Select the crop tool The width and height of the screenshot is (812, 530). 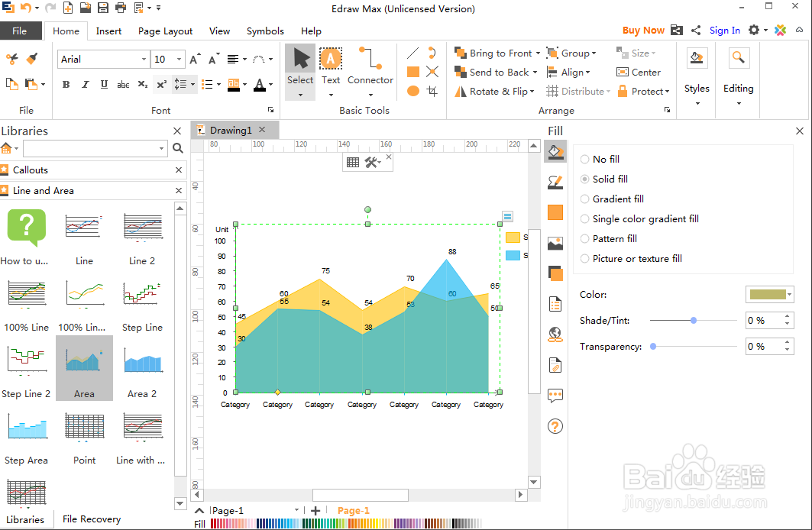point(432,91)
